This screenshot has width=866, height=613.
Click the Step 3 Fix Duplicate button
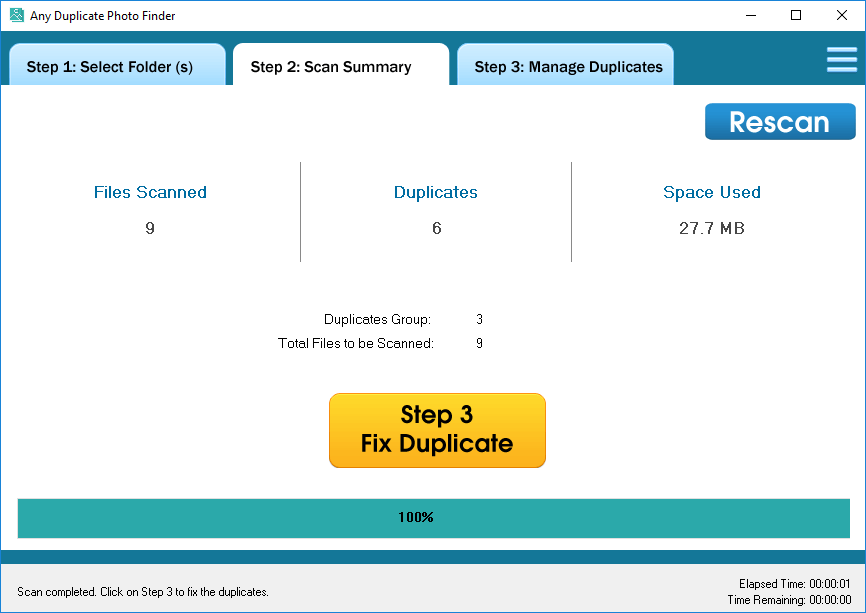pos(437,430)
